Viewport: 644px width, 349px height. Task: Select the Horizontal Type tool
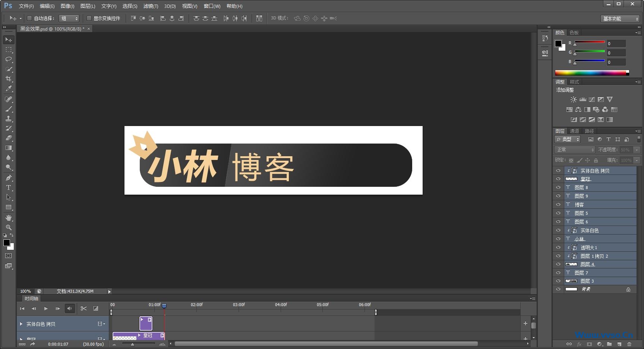9,188
